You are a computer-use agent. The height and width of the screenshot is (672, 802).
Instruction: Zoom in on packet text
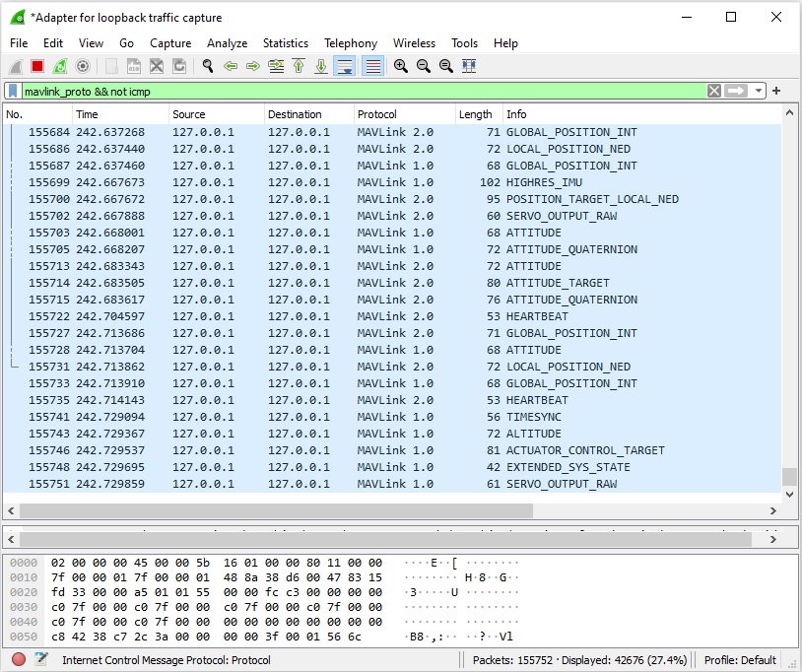click(400, 66)
